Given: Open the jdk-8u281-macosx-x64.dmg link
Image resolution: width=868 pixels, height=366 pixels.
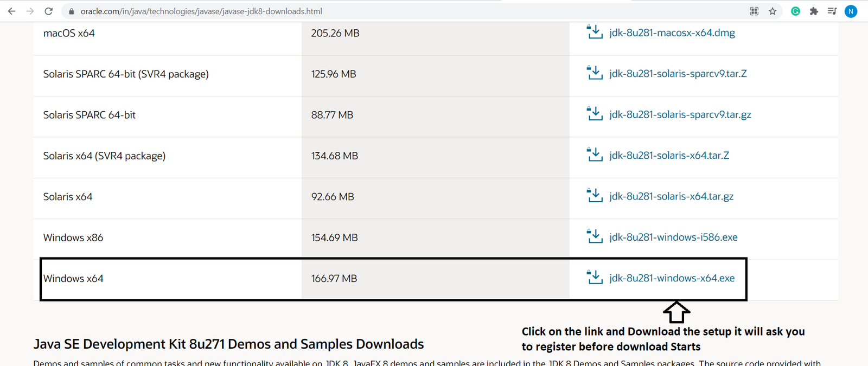Looking at the screenshot, I should point(672,33).
